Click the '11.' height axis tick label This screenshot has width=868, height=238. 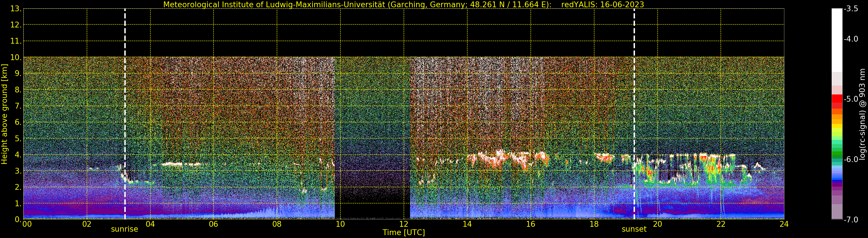point(16,41)
